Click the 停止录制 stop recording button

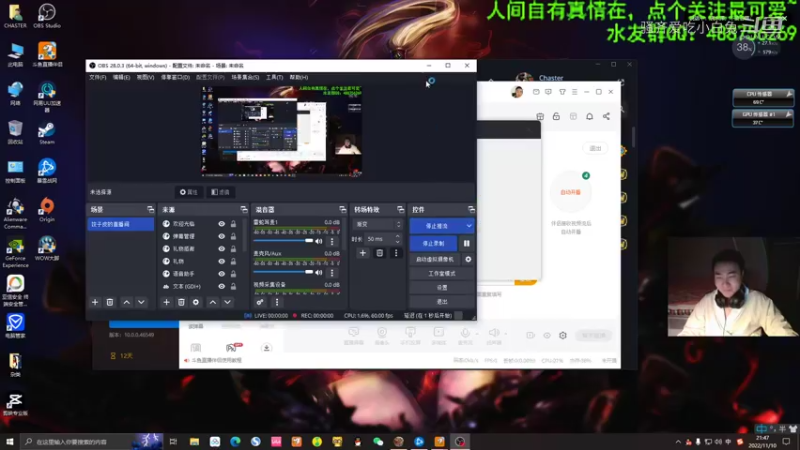click(x=434, y=244)
